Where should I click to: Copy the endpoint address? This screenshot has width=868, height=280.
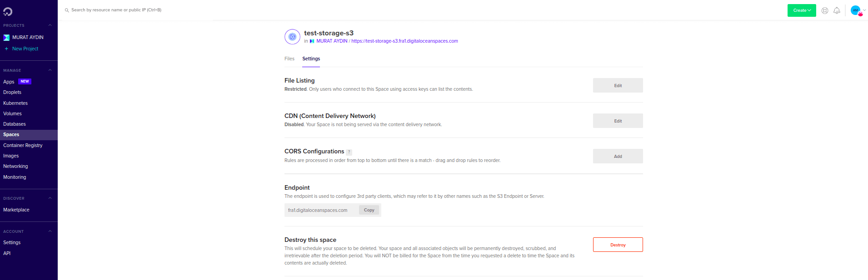369,210
